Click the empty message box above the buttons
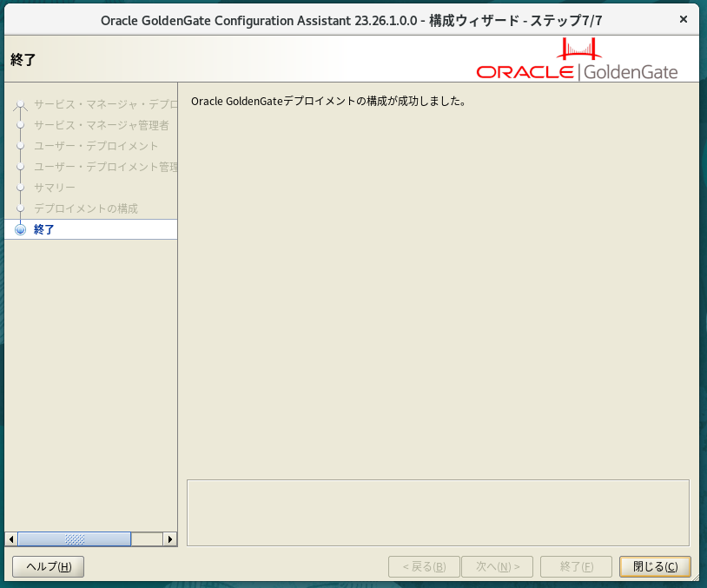Screen dimensions: 707x588 click(x=438, y=512)
